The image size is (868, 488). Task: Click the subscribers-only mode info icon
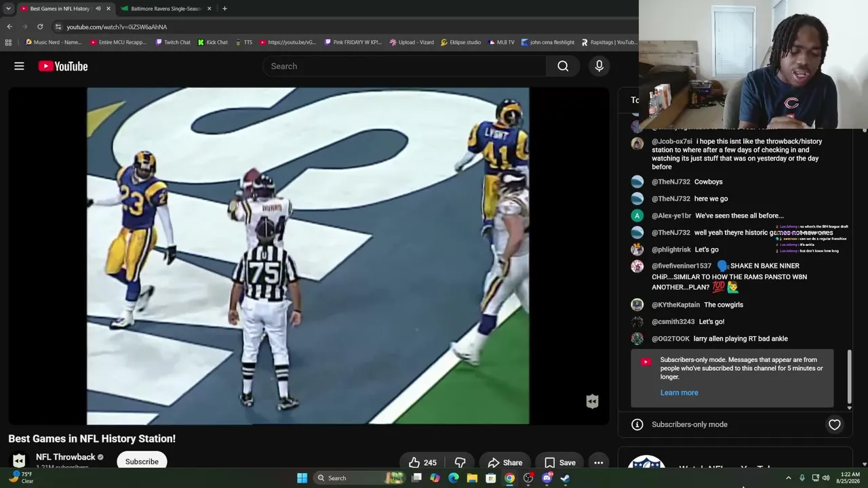click(637, 424)
